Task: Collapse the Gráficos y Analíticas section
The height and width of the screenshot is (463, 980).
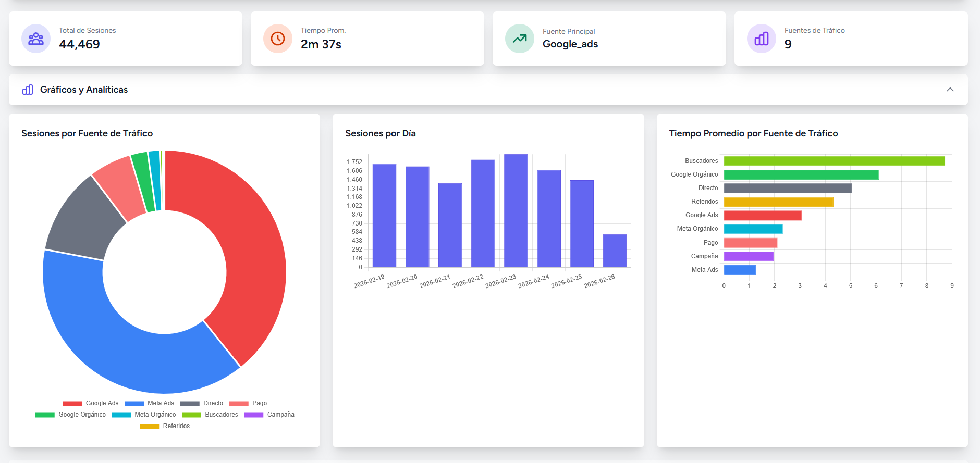Action: pos(950,90)
